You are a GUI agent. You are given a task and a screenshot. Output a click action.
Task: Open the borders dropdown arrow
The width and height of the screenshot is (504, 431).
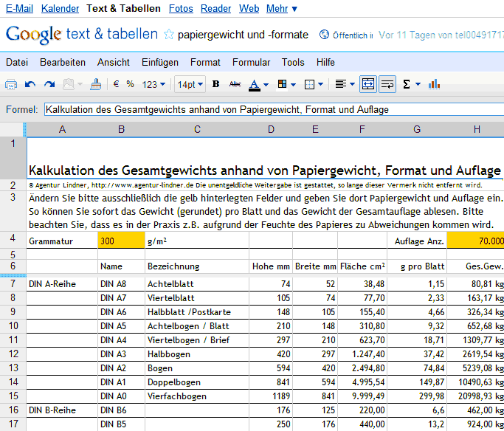tap(320, 85)
